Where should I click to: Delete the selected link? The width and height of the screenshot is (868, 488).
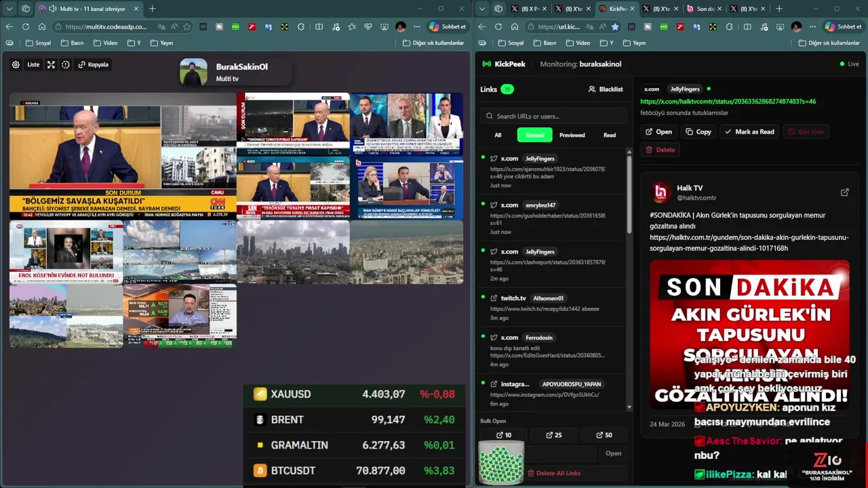[660, 150]
